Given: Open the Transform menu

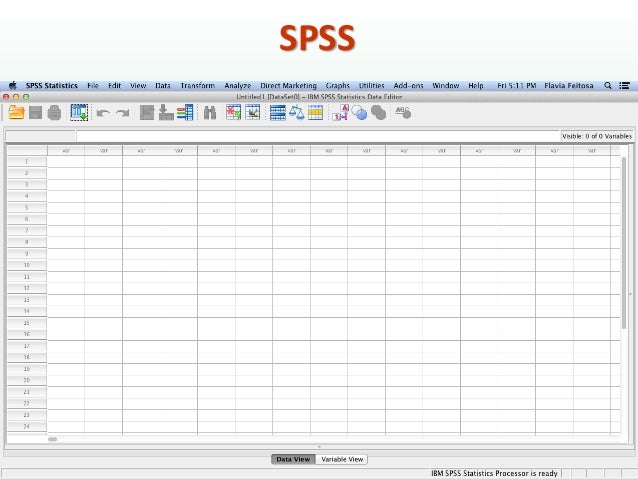Looking at the screenshot, I should pos(198,85).
